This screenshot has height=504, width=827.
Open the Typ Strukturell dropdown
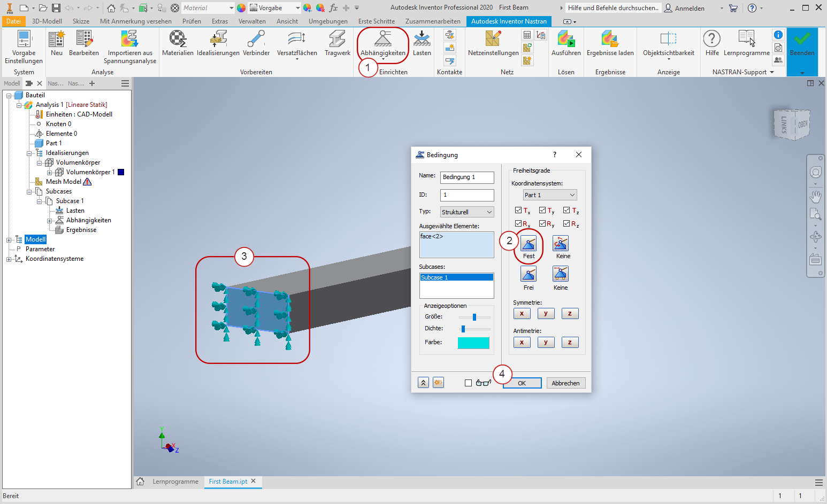[x=467, y=212]
